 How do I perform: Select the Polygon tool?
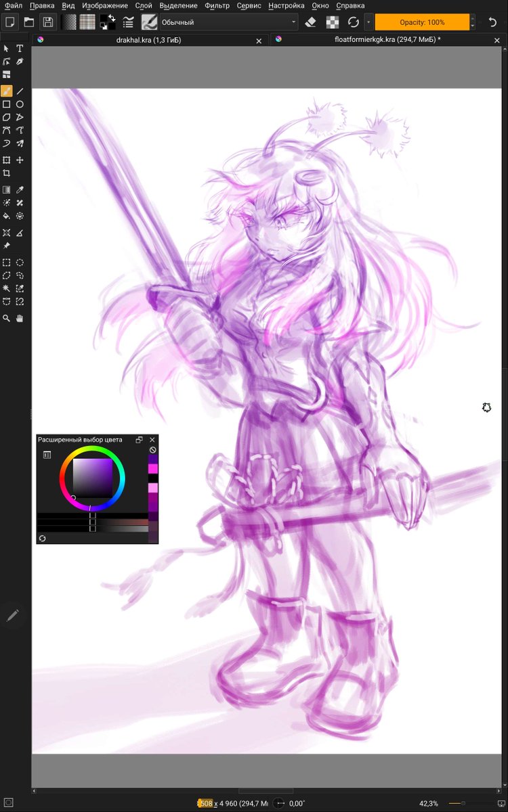click(x=6, y=117)
